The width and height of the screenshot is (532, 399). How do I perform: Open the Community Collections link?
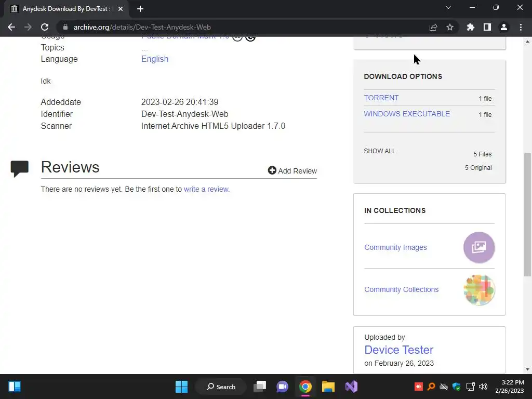tap(402, 289)
